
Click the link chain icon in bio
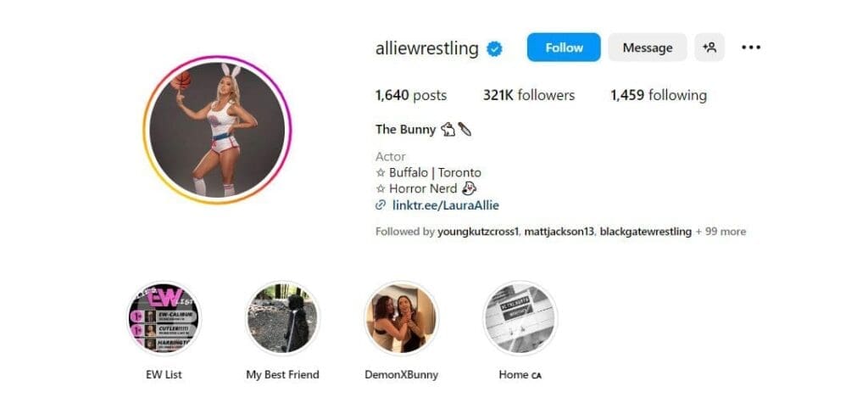point(381,205)
